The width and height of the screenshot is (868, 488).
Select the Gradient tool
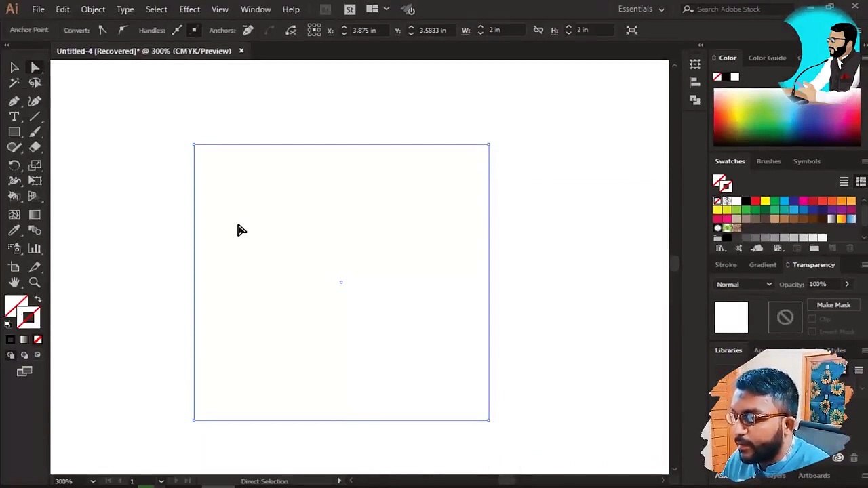click(35, 215)
